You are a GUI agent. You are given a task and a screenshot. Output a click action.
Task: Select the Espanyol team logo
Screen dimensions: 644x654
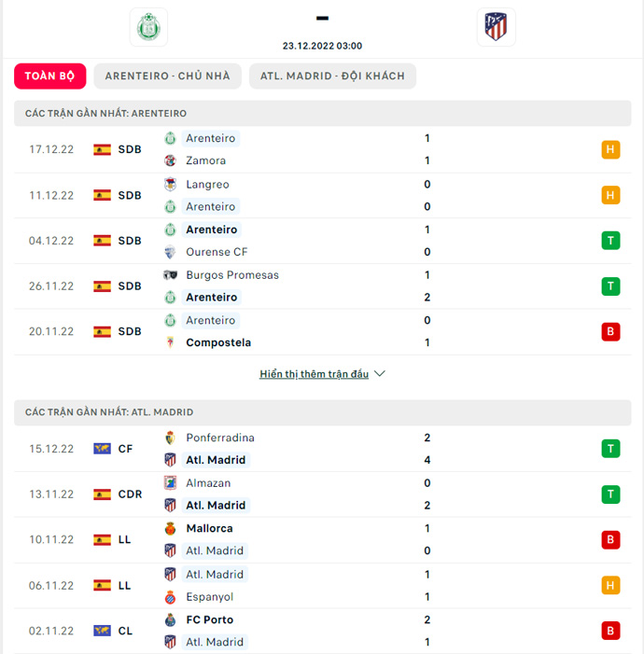170,597
